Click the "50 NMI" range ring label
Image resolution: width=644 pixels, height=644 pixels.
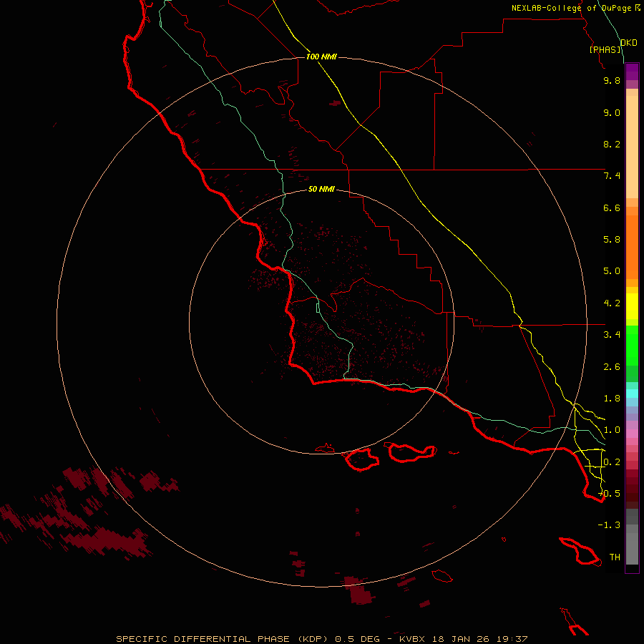point(321,189)
